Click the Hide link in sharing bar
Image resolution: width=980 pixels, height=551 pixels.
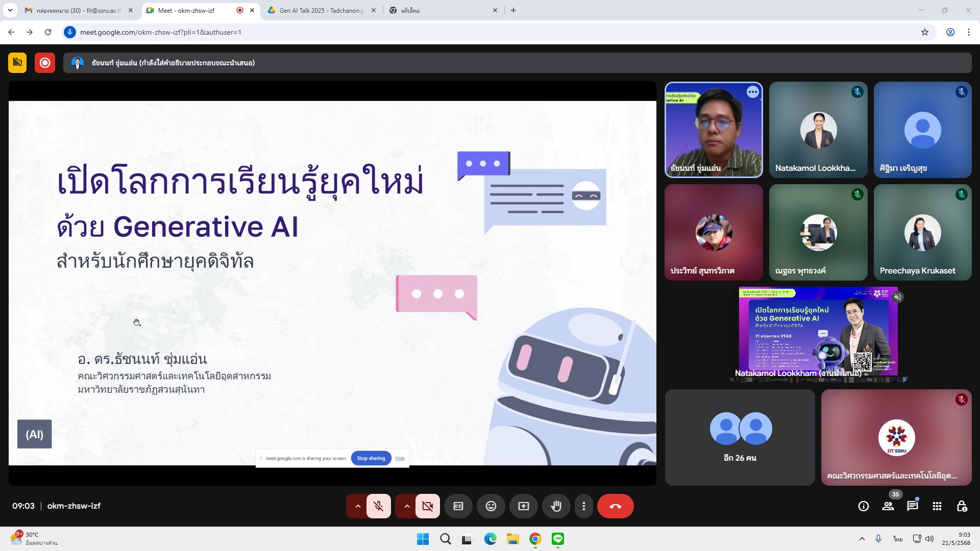[x=400, y=458]
